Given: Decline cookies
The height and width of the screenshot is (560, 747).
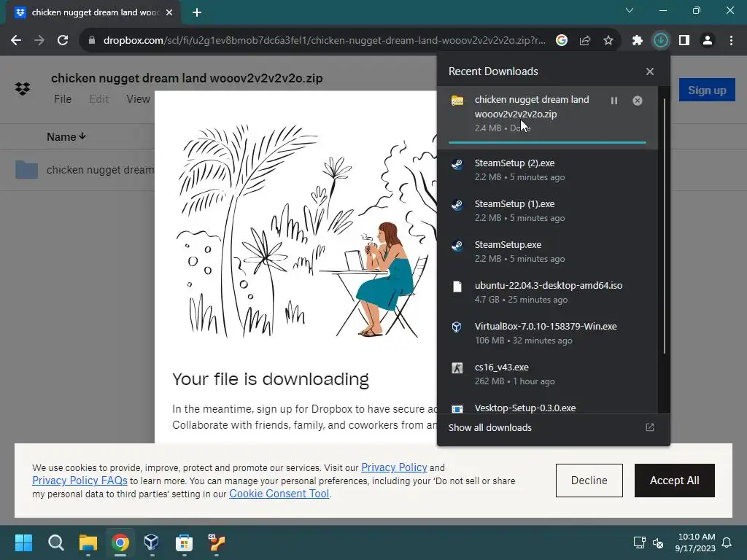Looking at the screenshot, I should pyautogui.click(x=589, y=481).
